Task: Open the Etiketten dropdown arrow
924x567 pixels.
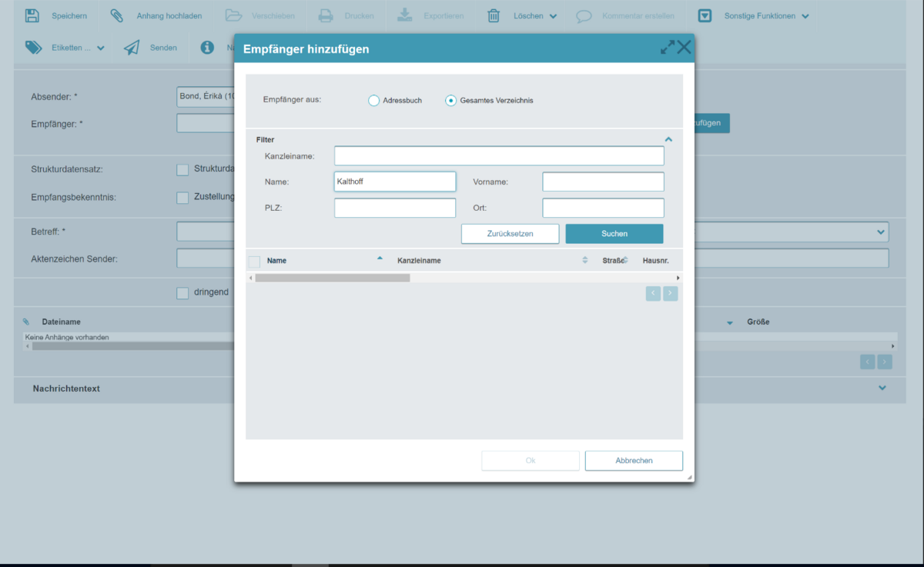Action: 101,48
